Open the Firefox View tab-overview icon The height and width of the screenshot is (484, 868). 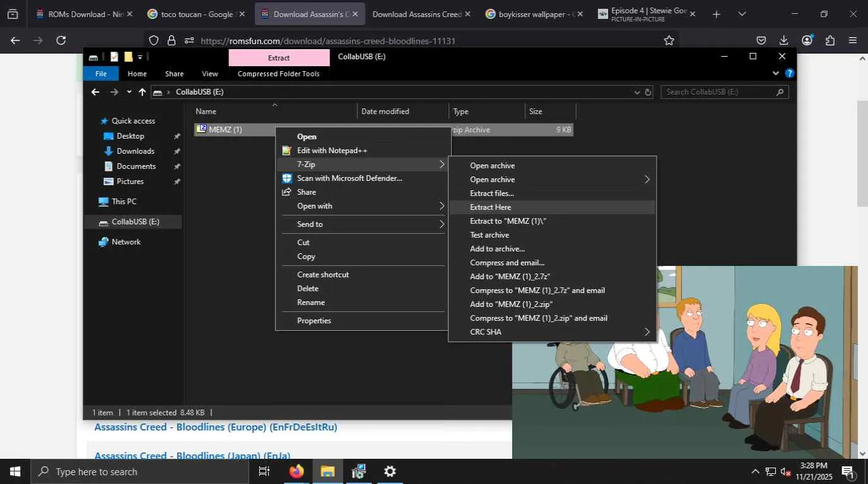point(13,14)
